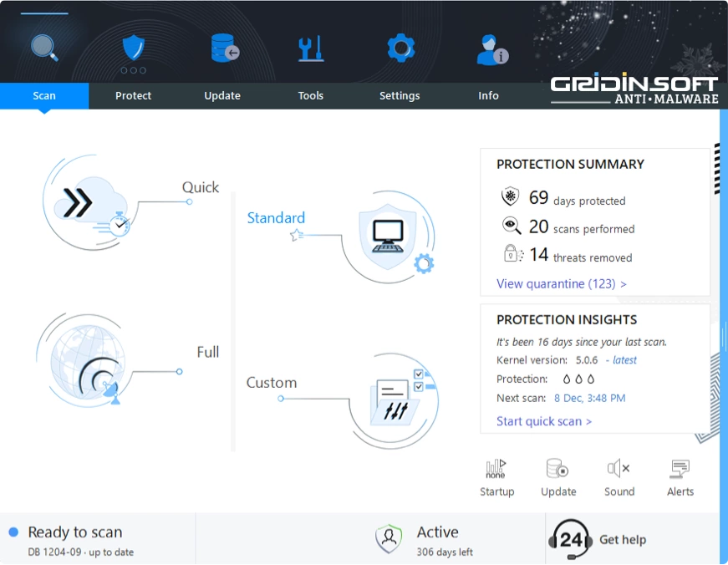Open Custom scan via folder sliders icon
Screen dimensions: 728x565
[x=394, y=400]
